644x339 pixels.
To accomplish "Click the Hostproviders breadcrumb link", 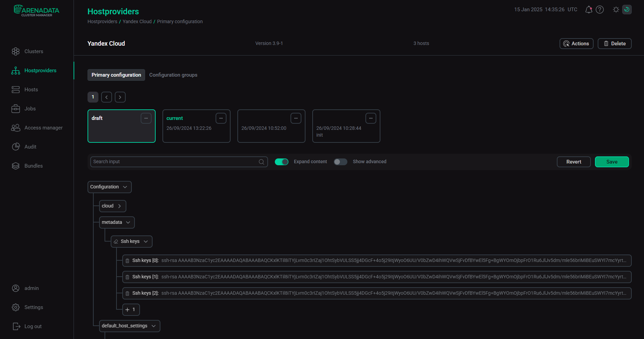I will click(x=102, y=21).
